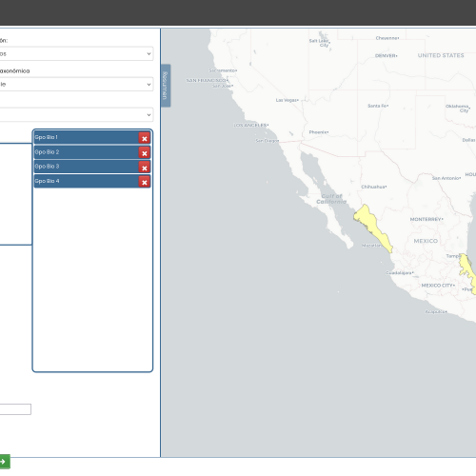Viewport: 476px width, 476px height.
Task: Select the Gpo Bio 3 item
Action: [86, 167]
